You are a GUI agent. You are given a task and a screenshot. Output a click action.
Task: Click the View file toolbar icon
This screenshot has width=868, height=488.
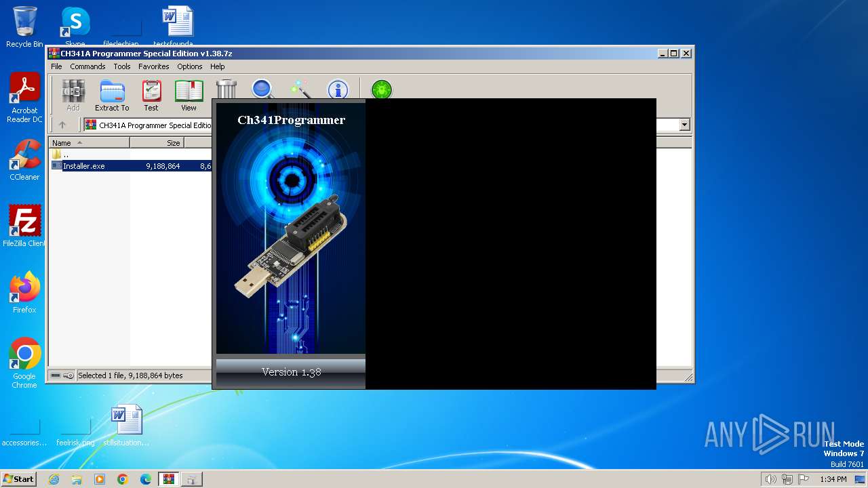189,95
